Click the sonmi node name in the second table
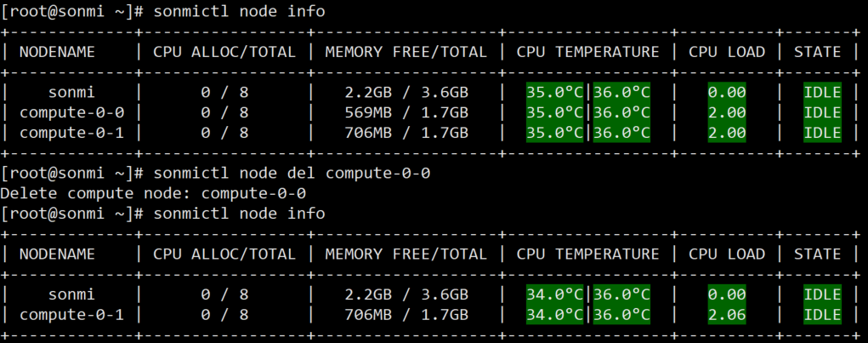The height and width of the screenshot is (343, 868). click(x=72, y=294)
